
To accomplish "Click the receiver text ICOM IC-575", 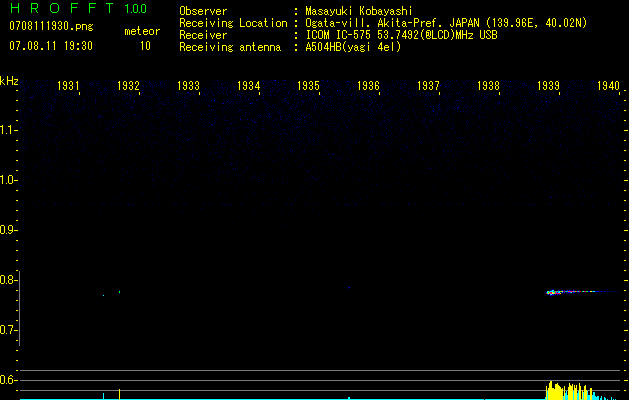I will [x=338, y=35].
